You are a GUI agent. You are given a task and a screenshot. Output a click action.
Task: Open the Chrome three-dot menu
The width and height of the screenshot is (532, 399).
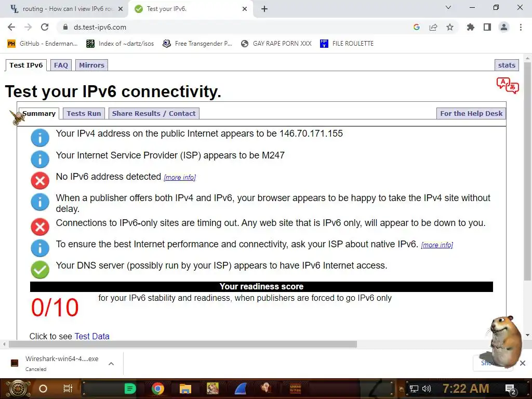[521, 27]
